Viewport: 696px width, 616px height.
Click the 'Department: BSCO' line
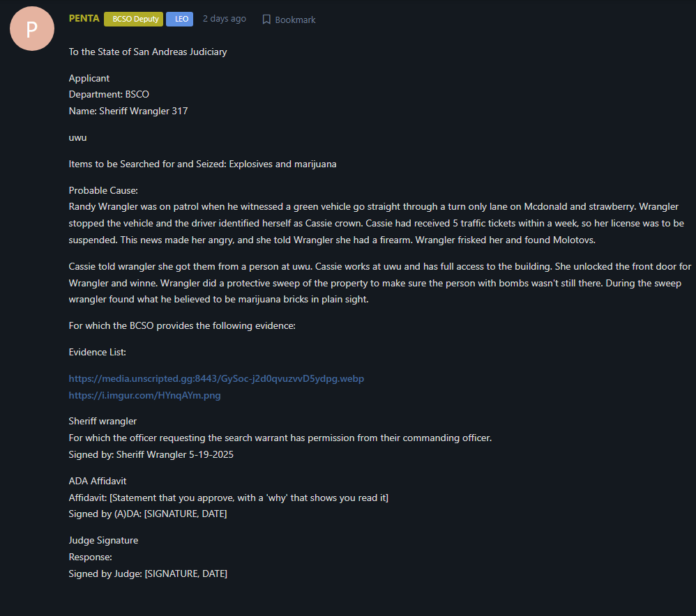[x=109, y=95]
